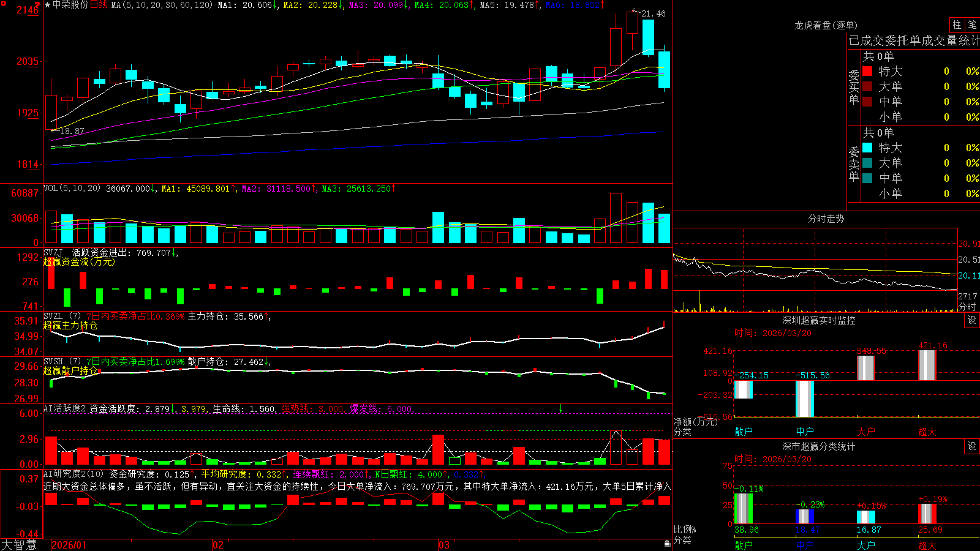Click the green down-arrow marker in the AI活跃度2 pane
Image resolution: width=980 pixels, height=551 pixels.
[x=560, y=408]
